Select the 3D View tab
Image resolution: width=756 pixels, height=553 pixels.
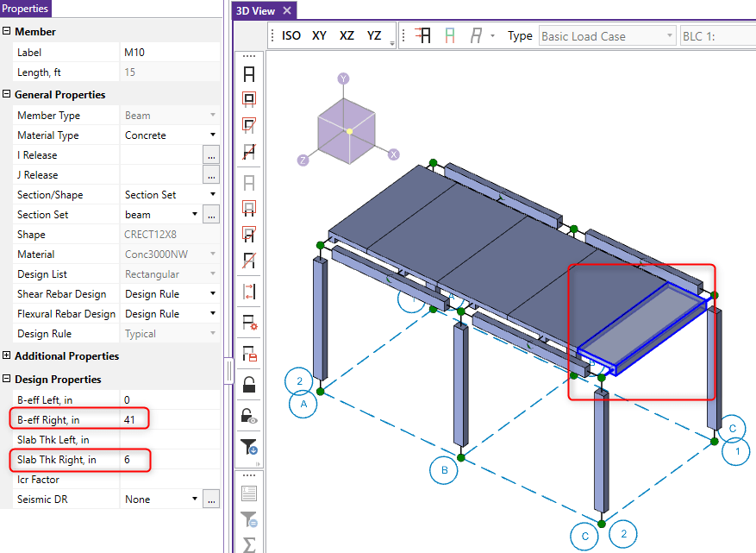point(256,10)
